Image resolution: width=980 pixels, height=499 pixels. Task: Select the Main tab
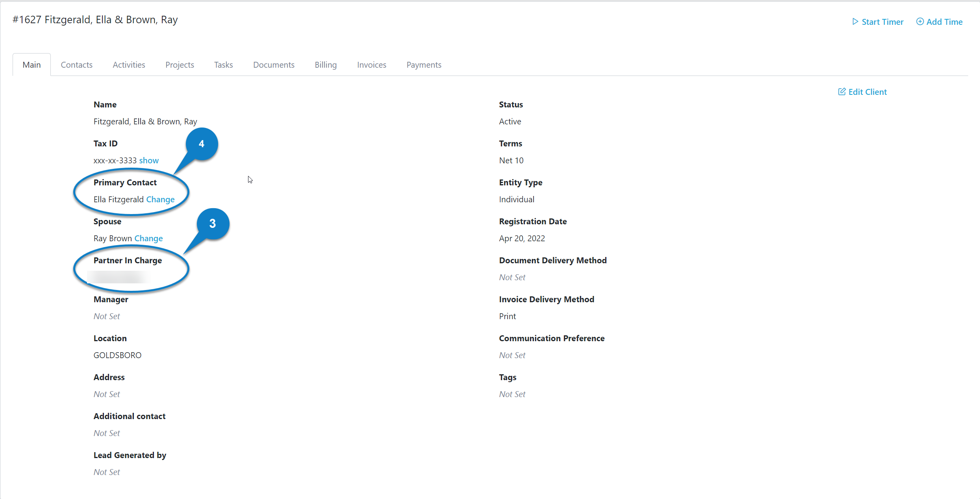coord(31,65)
